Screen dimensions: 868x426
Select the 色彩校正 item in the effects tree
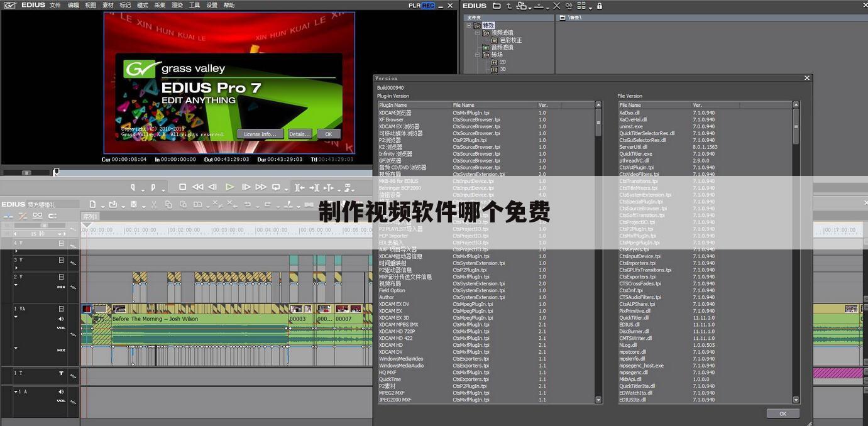pos(510,40)
